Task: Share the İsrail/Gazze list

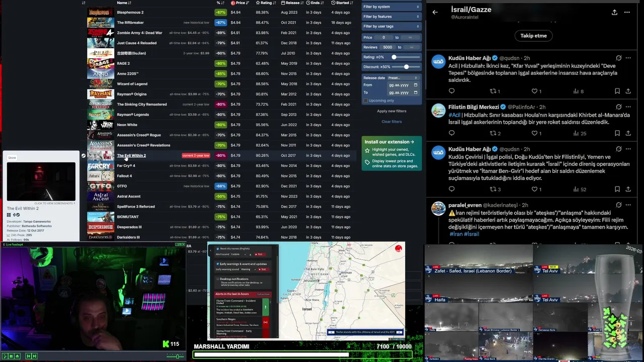Action: click(614, 12)
